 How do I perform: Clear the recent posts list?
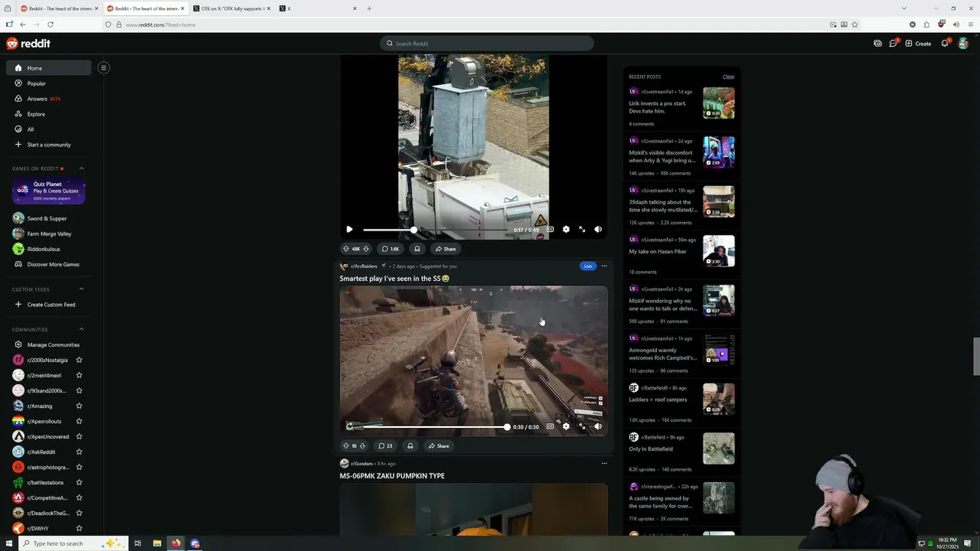point(728,77)
